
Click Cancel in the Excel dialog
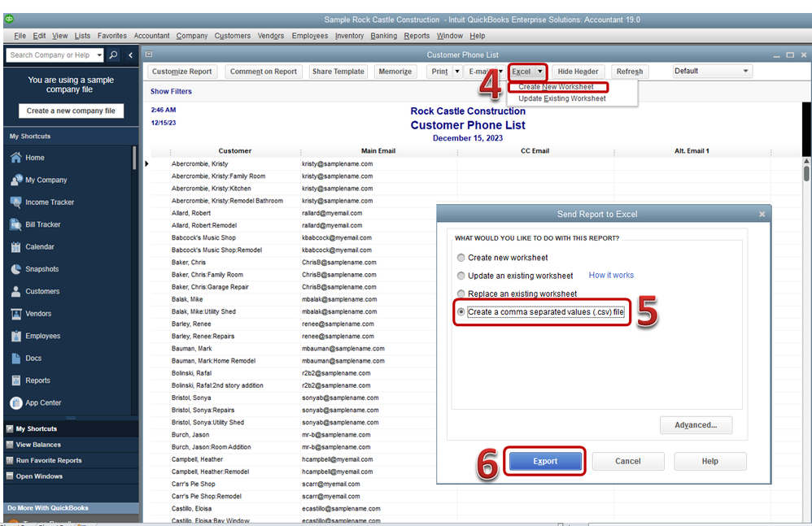[627, 461]
